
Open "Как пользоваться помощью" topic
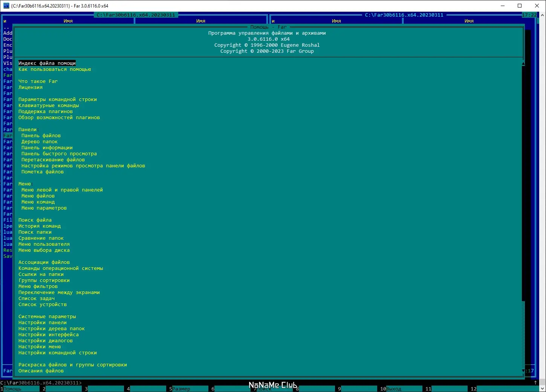(55, 69)
